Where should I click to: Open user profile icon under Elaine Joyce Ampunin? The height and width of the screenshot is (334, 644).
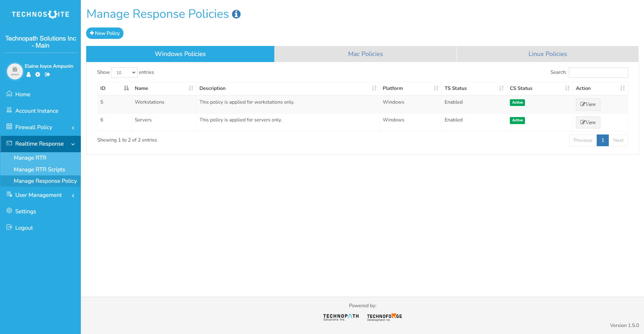click(29, 74)
